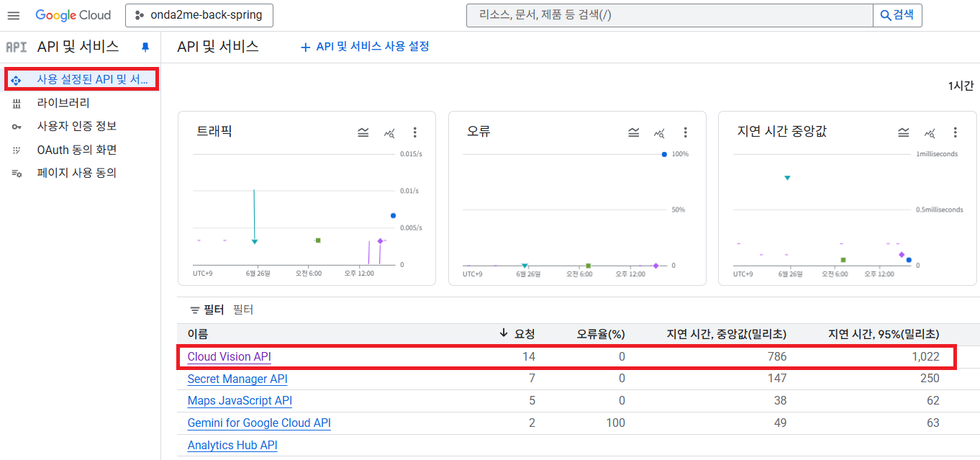Sort table by 이름 column

click(198, 334)
